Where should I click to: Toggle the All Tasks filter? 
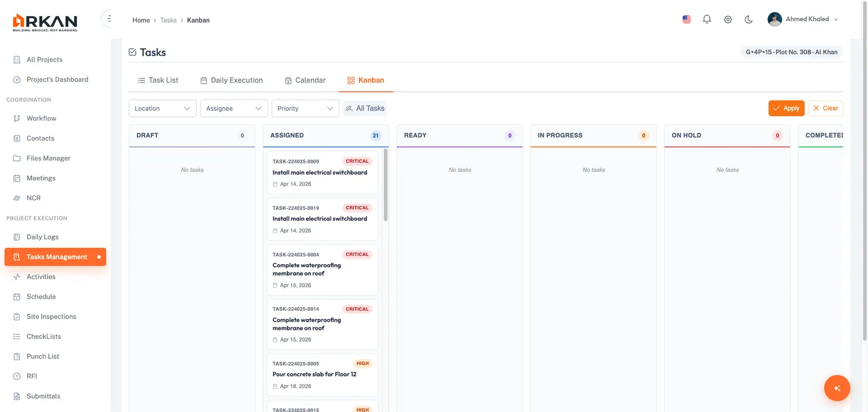(363, 108)
